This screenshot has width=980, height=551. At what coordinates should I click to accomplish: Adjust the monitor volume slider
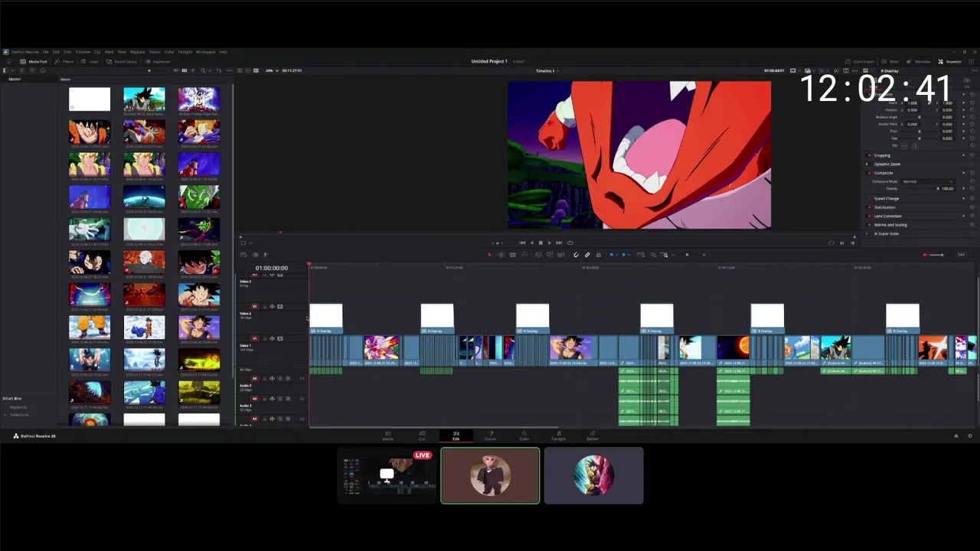click(x=943, y=255)
